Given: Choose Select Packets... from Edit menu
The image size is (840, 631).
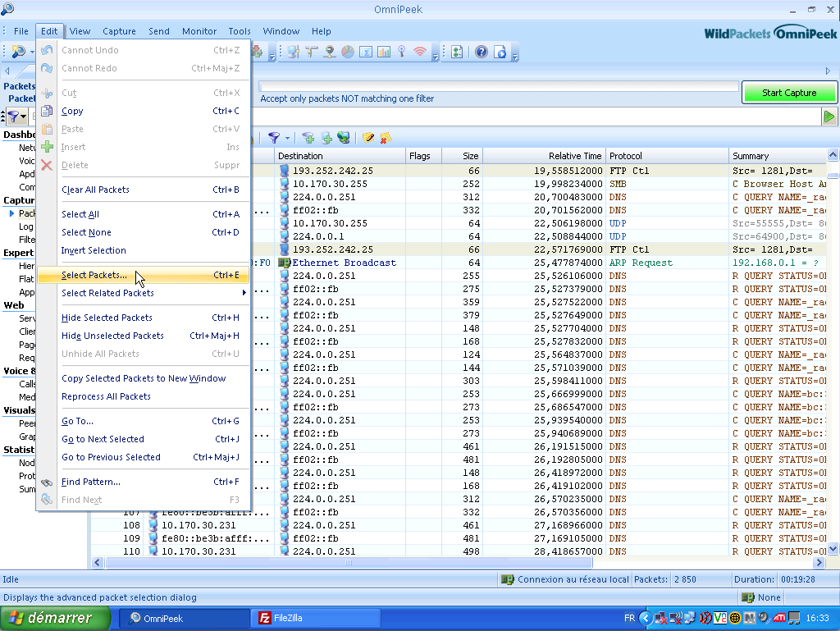Looking at the screenshot, I should 144,276.
